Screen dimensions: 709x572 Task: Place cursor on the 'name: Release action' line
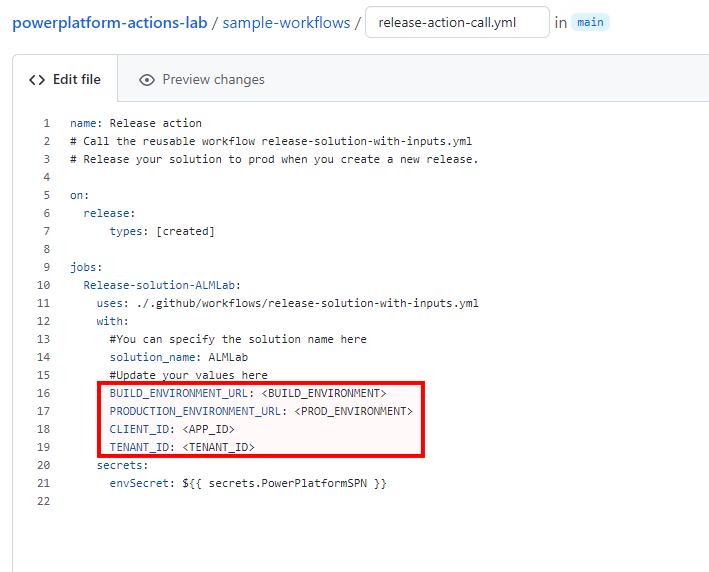pyautogui.click(x=136, y=123)
